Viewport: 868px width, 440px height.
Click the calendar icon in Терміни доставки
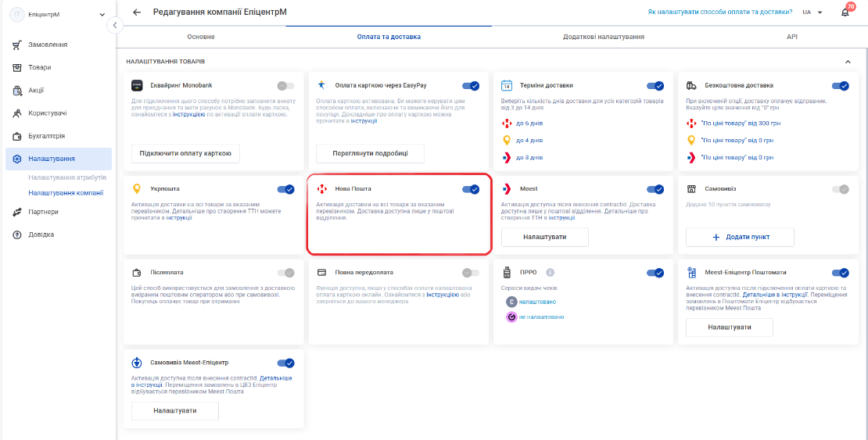(506, 86)
